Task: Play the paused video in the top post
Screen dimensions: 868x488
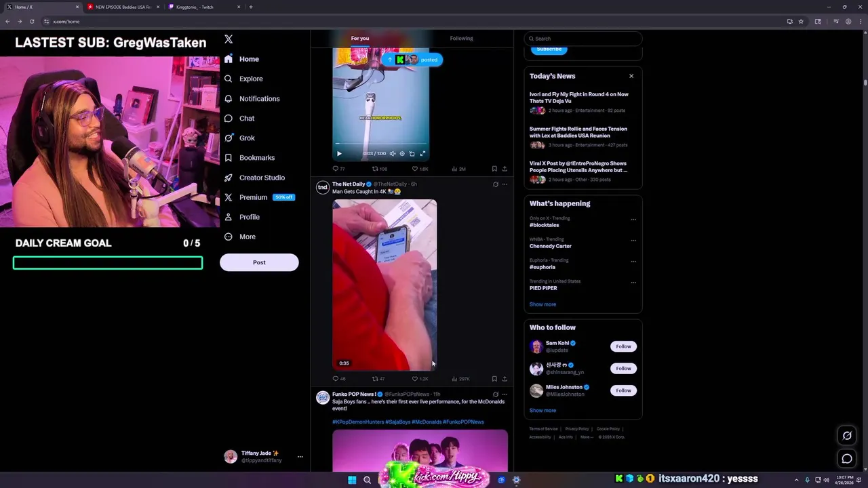Action: (339, 154)
